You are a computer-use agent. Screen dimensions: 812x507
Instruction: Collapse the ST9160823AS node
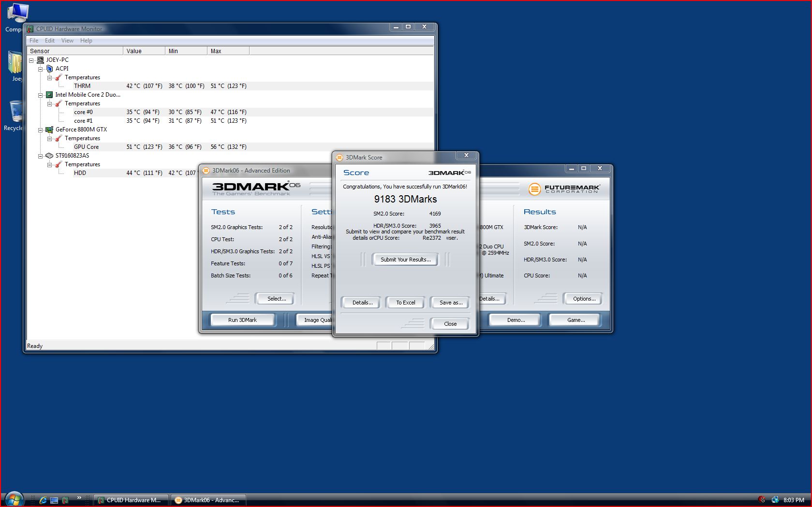(41, 156)
